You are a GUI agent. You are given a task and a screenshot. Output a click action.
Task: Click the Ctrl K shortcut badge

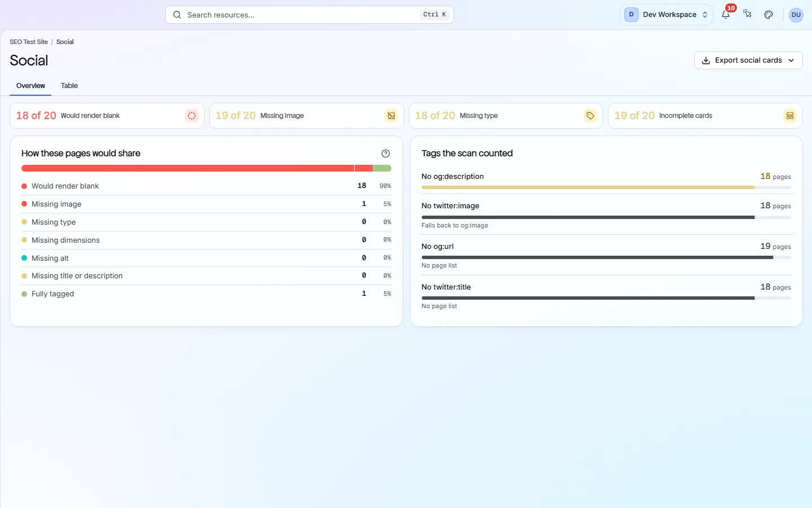point(435,15)
